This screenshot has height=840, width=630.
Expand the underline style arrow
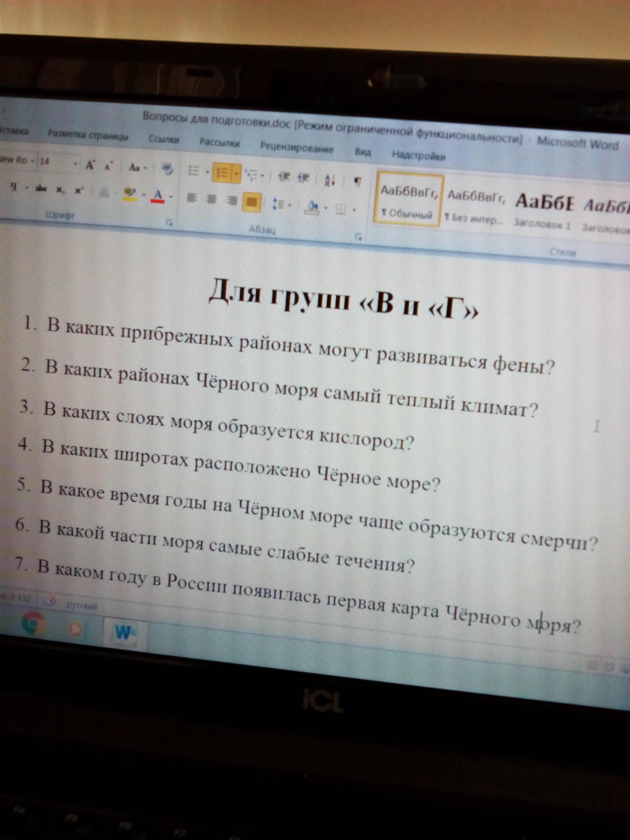point(27,188)
